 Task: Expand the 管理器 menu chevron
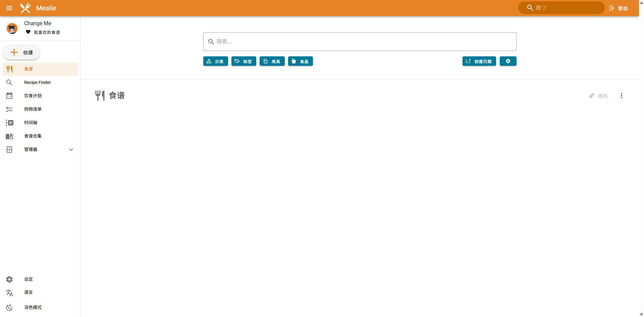click(71, 150)
